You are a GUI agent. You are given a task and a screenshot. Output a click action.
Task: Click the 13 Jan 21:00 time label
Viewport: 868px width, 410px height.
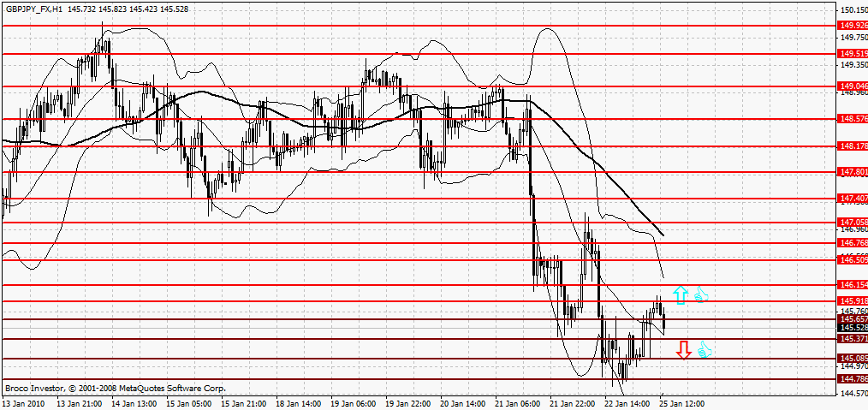pos(79,405)
